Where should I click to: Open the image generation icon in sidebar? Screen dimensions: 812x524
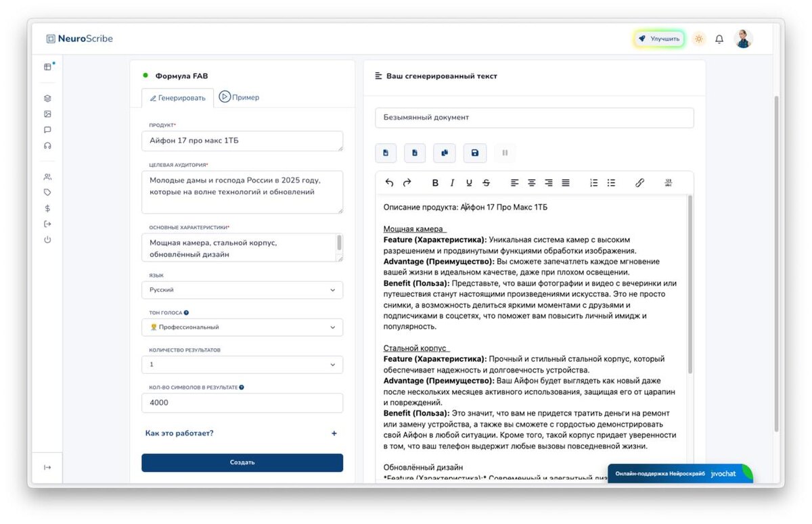tap(47, 114)
